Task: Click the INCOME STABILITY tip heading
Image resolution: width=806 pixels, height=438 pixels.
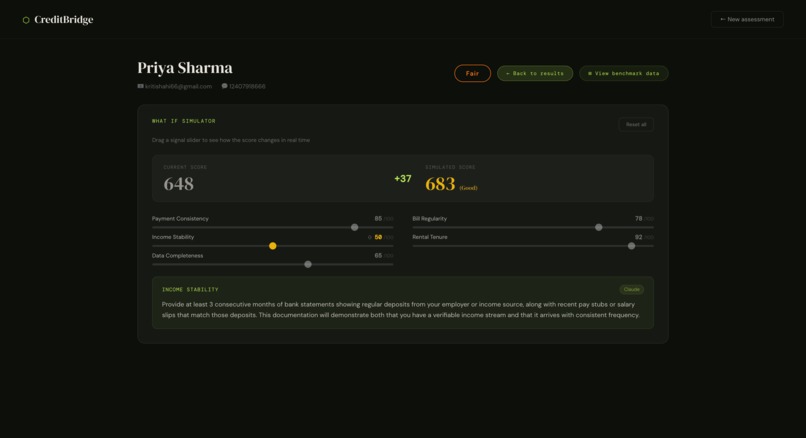Action: [x=190, y=289]
